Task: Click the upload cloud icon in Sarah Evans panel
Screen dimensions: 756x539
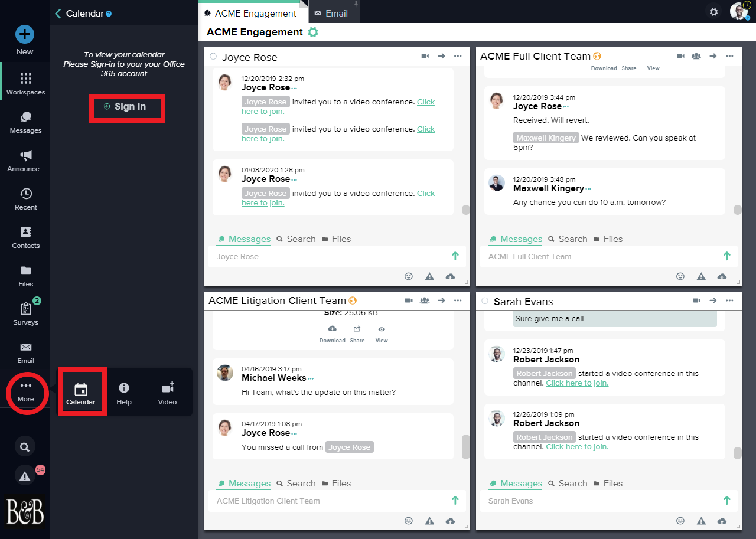Action: tap(722, 521)
